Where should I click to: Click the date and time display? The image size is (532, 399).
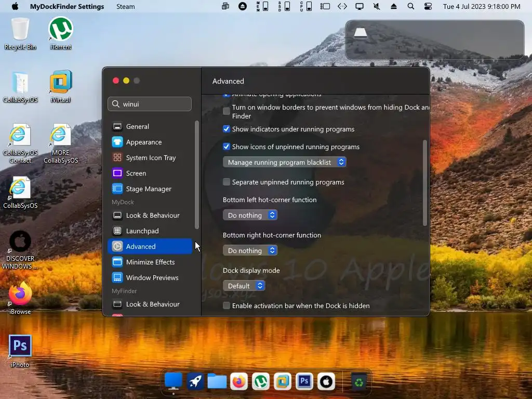(x=482, y=6)
